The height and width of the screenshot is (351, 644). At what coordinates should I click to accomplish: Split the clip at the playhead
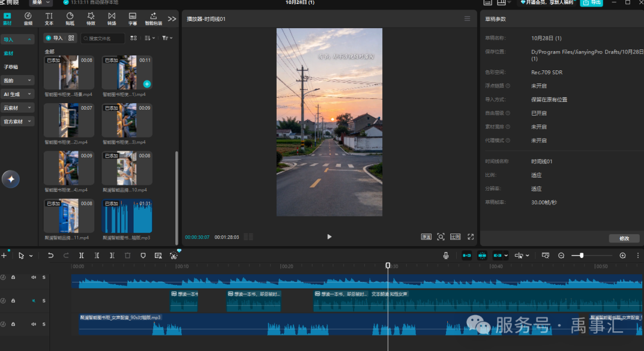point(81,255)
